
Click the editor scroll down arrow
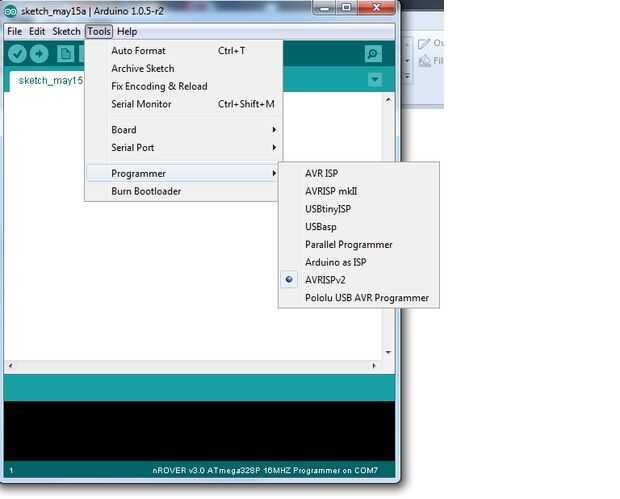tap(388, 352)
